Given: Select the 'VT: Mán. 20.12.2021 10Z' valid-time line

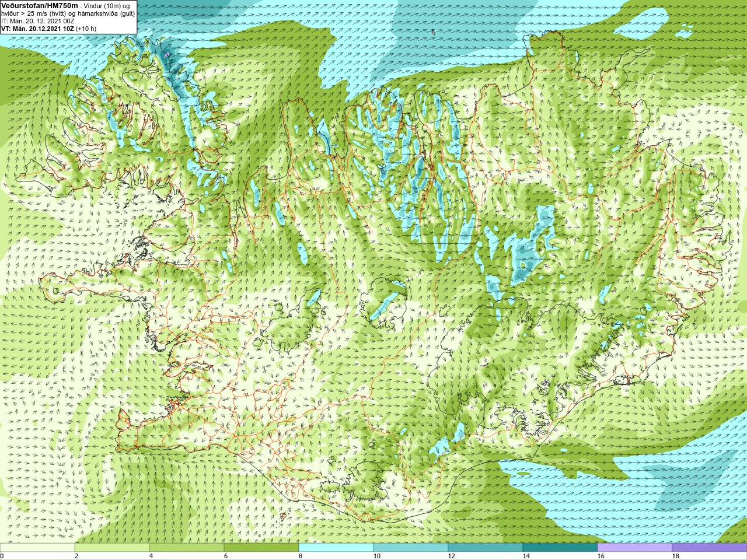Looking at the screenshot, I should pos(37,29).
